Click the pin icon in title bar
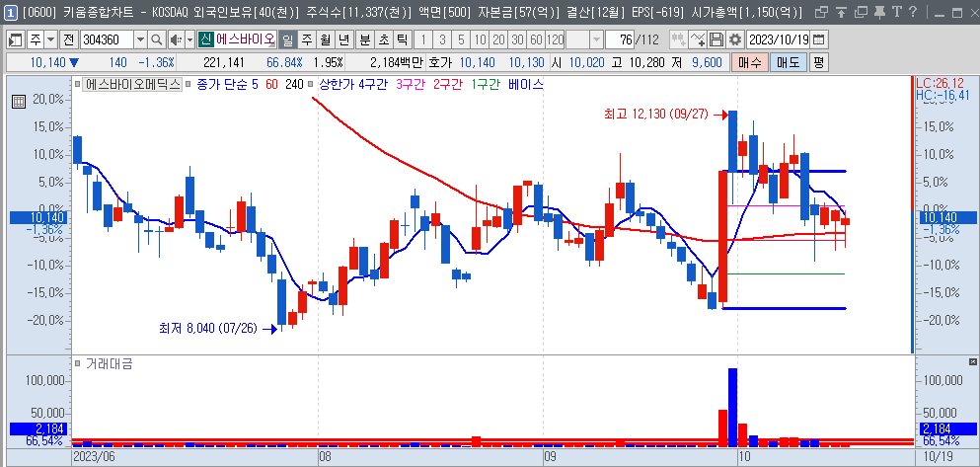The height and width of the screenshot is (467, 980). (879, 11)
